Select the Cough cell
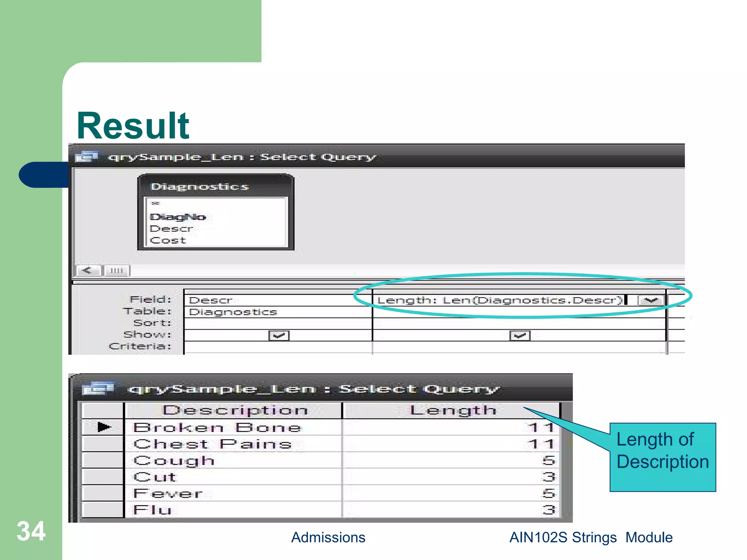The width and height of the screenshot is (747, 560). [233, 460]
